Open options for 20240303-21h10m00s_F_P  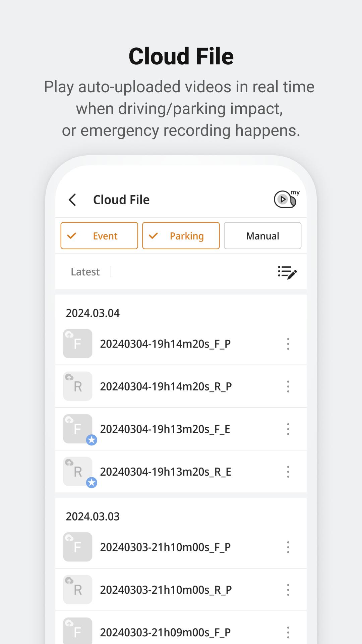tap(288, 547)
